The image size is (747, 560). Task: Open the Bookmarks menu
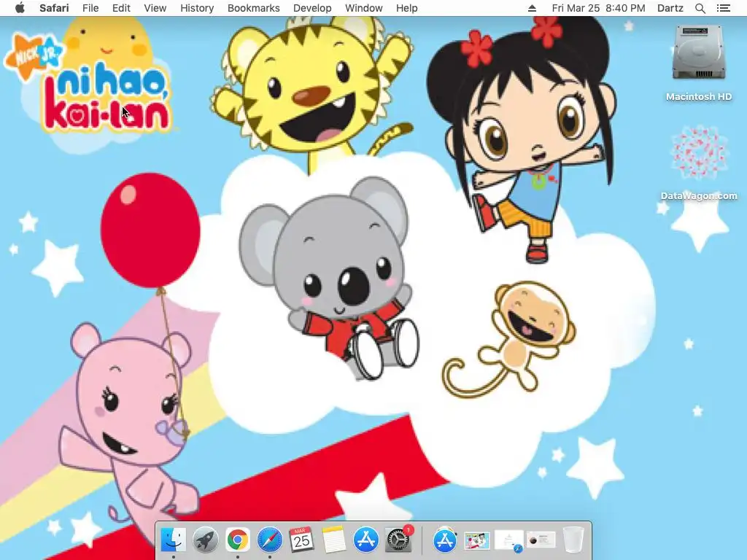(x=253, y=8)
